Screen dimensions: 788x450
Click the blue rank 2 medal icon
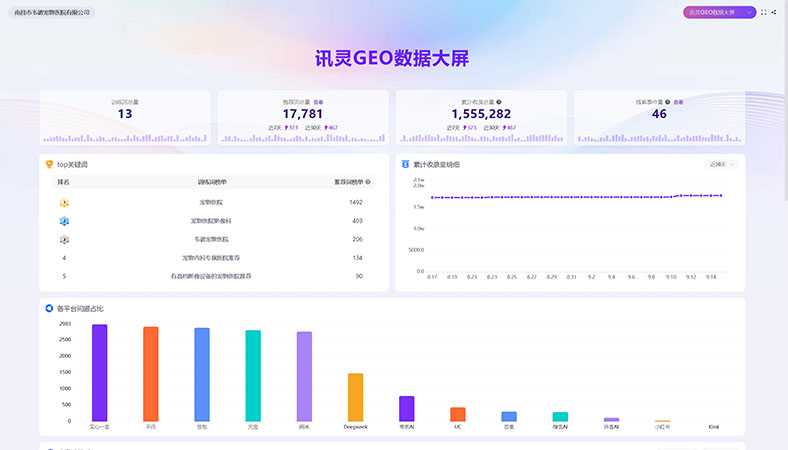click(64, 221)
